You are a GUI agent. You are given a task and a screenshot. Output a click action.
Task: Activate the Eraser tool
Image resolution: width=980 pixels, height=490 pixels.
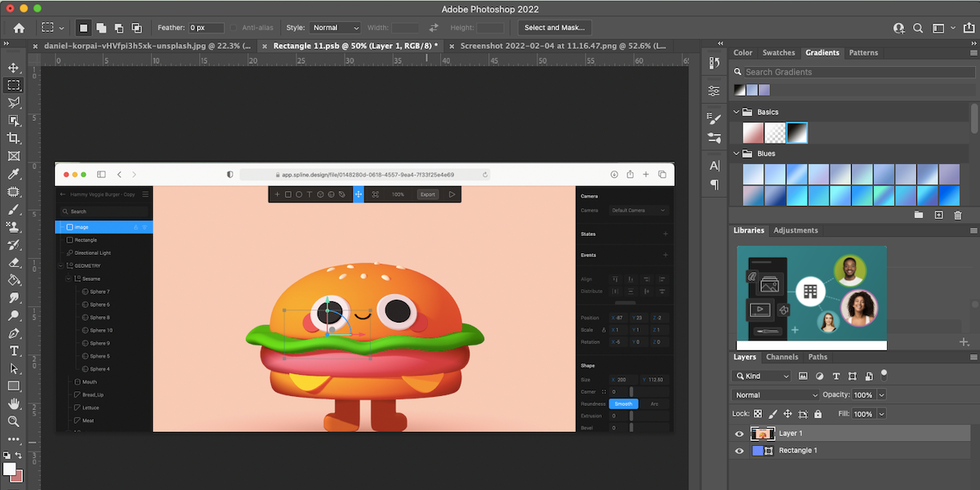(14, 263)
